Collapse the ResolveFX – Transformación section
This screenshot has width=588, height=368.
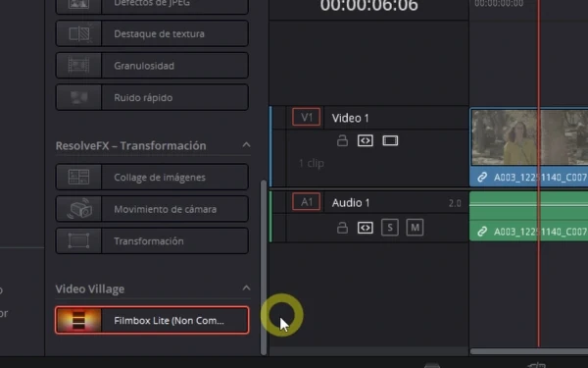246,145
